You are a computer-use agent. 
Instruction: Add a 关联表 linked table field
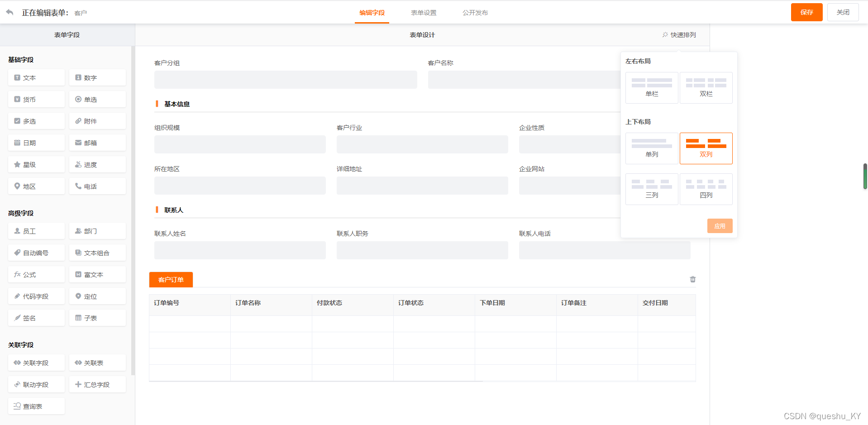point(97,363)
